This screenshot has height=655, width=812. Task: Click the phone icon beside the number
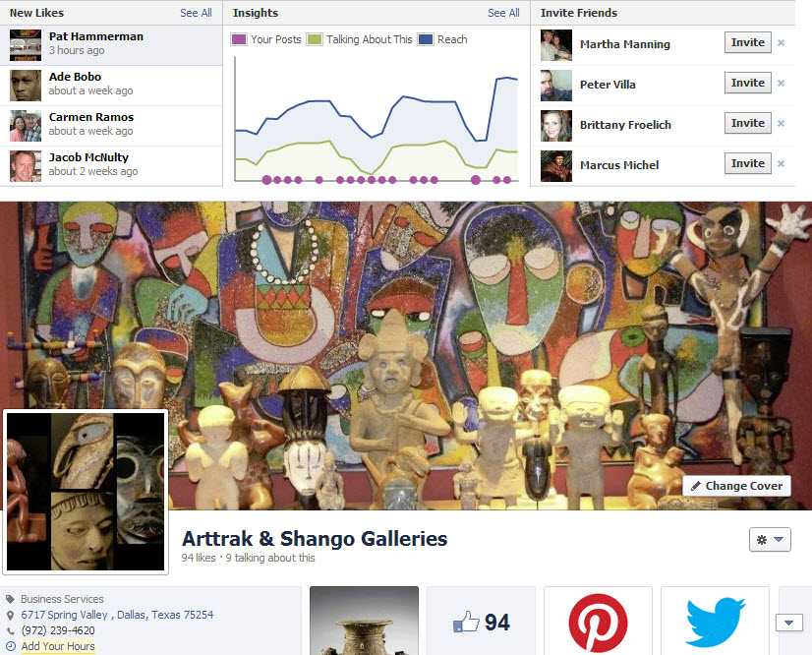tap(11, 630)
